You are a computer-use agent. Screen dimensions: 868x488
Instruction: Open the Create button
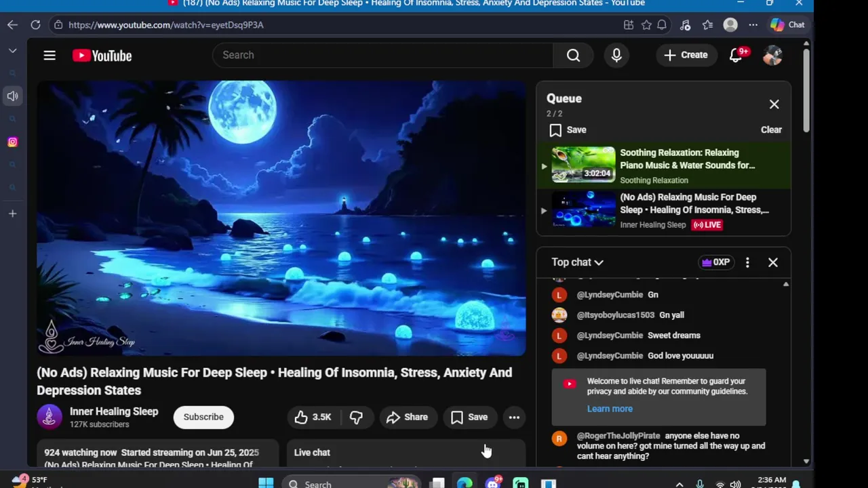tap(686, 55)
